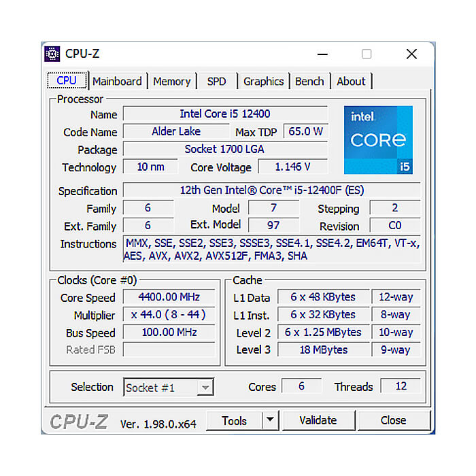Image resolution: width=476 pixels, height=476 pixels.
Task: Click the 'Clocks (Core #0)' group label
Action: 97,280
